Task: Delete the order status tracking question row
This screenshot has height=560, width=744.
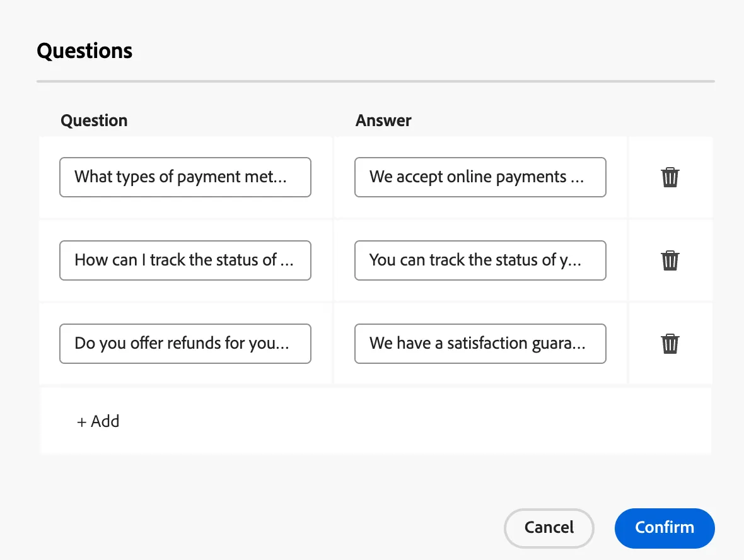Action: pyautogui.click(x=670, y=260)
